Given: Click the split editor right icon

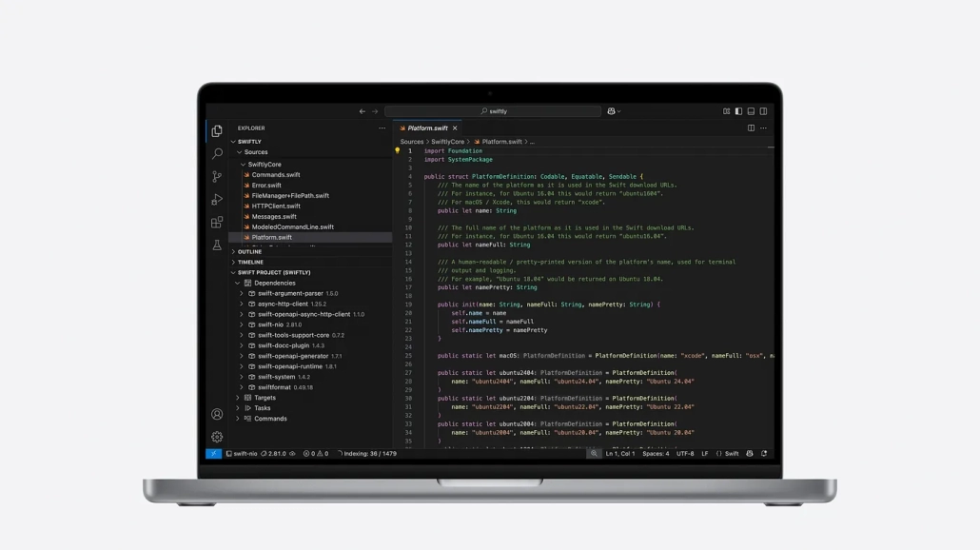Looking at the screenshot, I should (x=751, y=128).
